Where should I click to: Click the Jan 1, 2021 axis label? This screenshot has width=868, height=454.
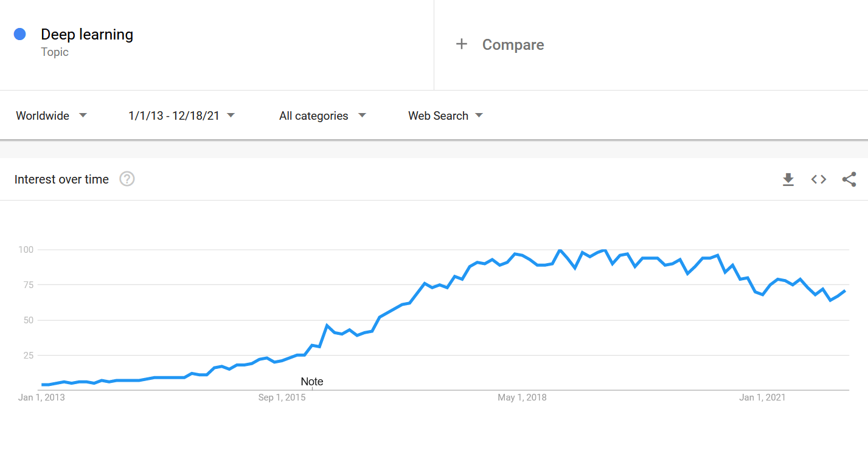click(x=762, y=397)
